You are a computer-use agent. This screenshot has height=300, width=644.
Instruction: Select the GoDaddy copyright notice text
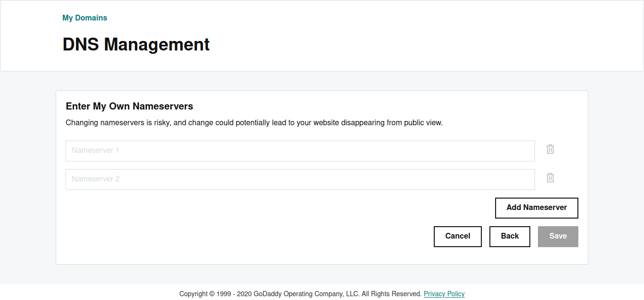coord(301,294)
